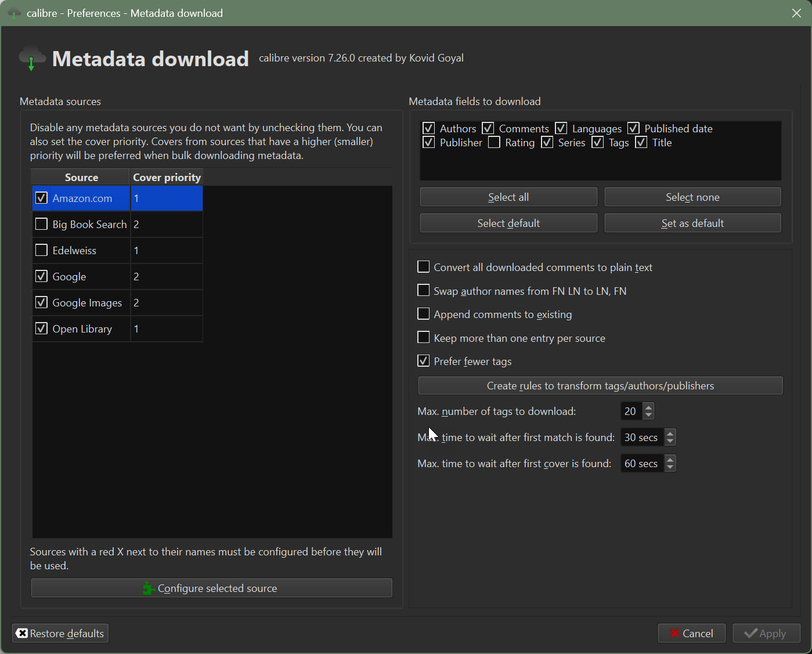
Task: Enable the Rating field checkbox
Action: tap(494, 142)
